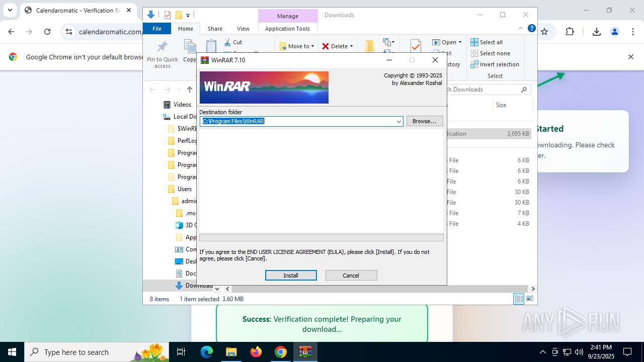Open the Move to dropdown
The image size is (644, 362).
(x=297, y=46)
